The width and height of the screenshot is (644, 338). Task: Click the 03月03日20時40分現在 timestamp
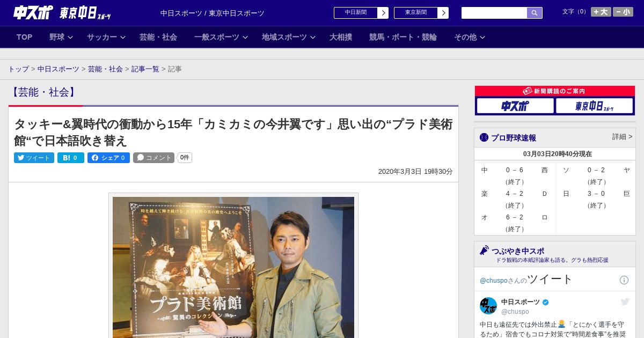click(x=558, y=154)
